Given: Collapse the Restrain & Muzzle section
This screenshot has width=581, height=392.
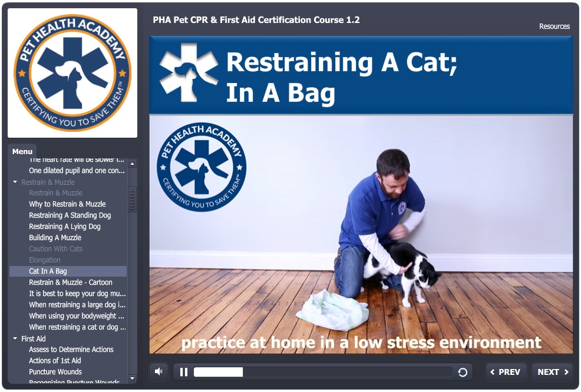Looking at the screenshot, I should click(15, 182).
